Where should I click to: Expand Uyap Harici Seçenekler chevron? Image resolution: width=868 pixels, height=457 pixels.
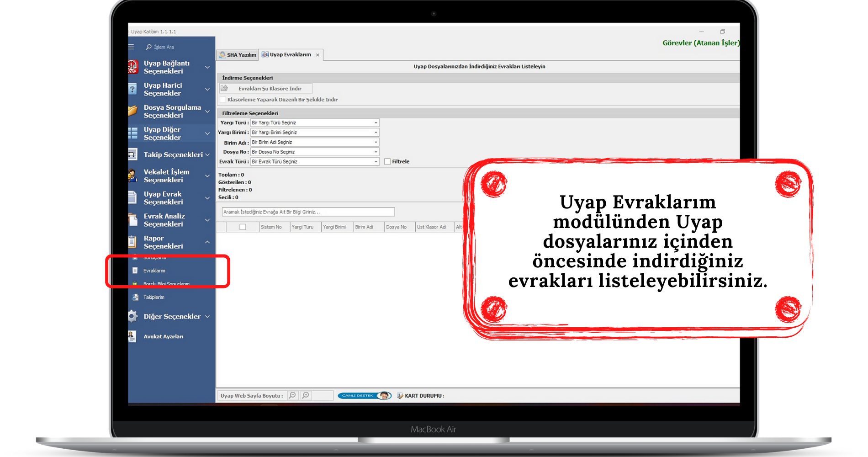click(x=207, y=89)
